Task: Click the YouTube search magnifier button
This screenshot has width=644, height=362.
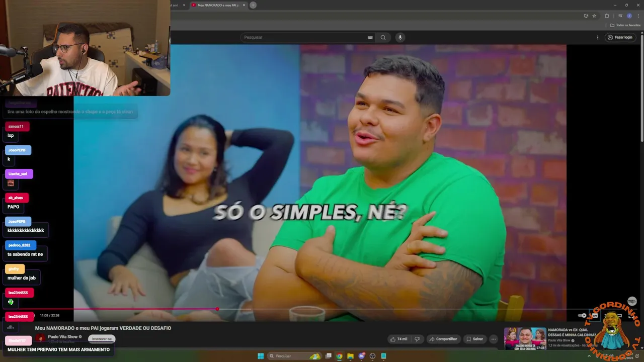Action: coord(383,37)
